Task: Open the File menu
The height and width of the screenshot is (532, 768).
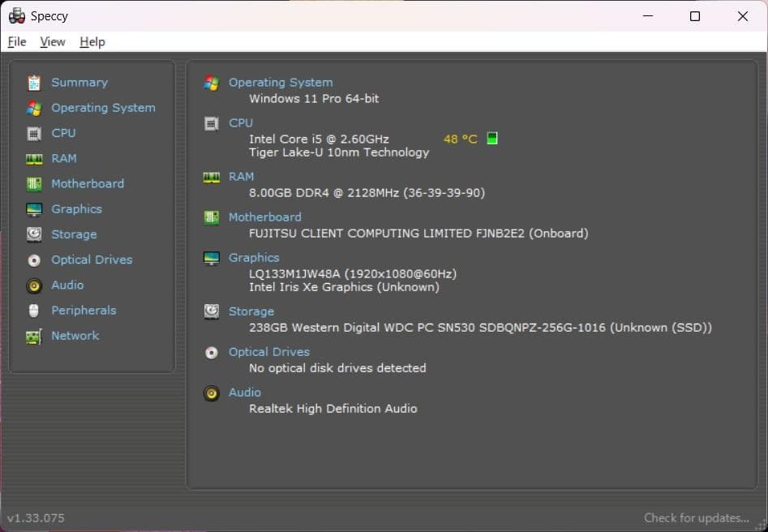Action: 16,41
